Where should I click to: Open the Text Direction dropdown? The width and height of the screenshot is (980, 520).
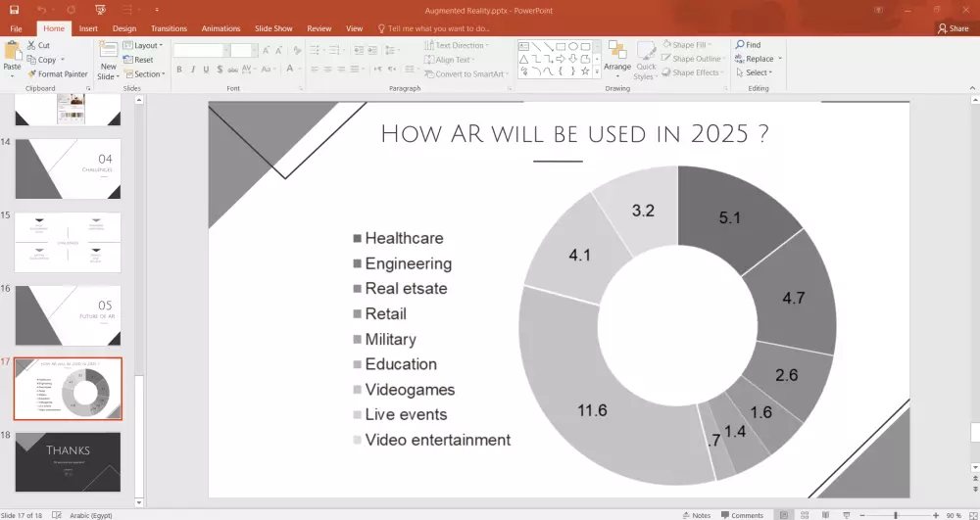click(457, 45)
